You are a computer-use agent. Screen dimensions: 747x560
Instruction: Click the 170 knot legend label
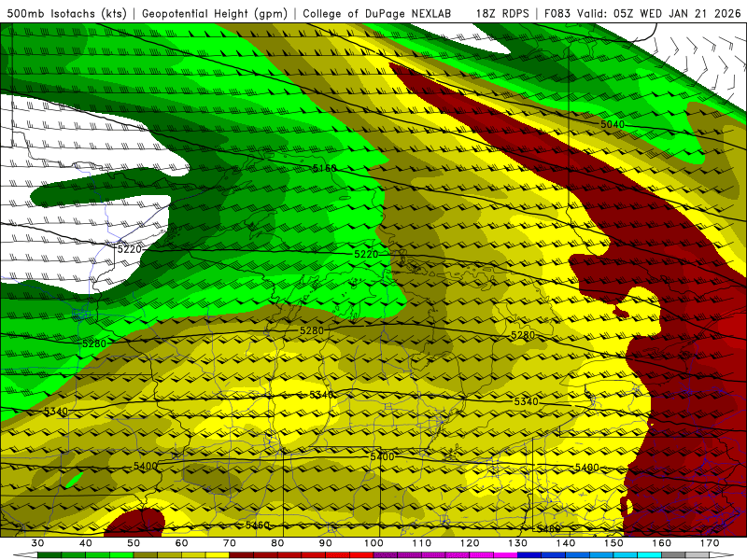point(710,543)
